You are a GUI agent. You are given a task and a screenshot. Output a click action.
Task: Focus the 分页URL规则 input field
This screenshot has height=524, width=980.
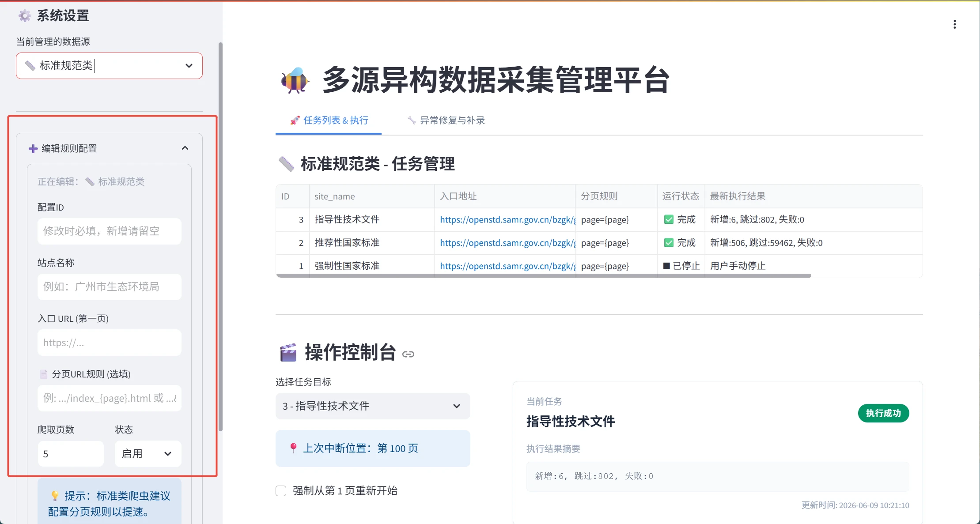pos(109,398)
